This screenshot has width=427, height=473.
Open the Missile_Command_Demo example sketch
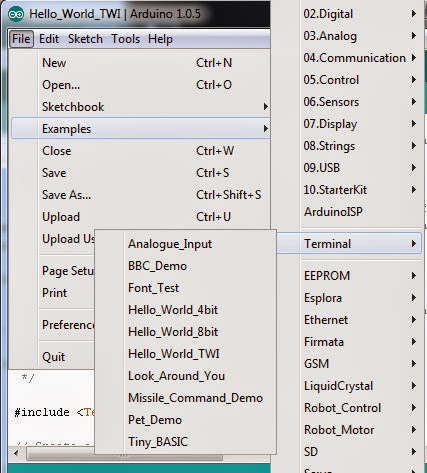[x=186, y=398]
